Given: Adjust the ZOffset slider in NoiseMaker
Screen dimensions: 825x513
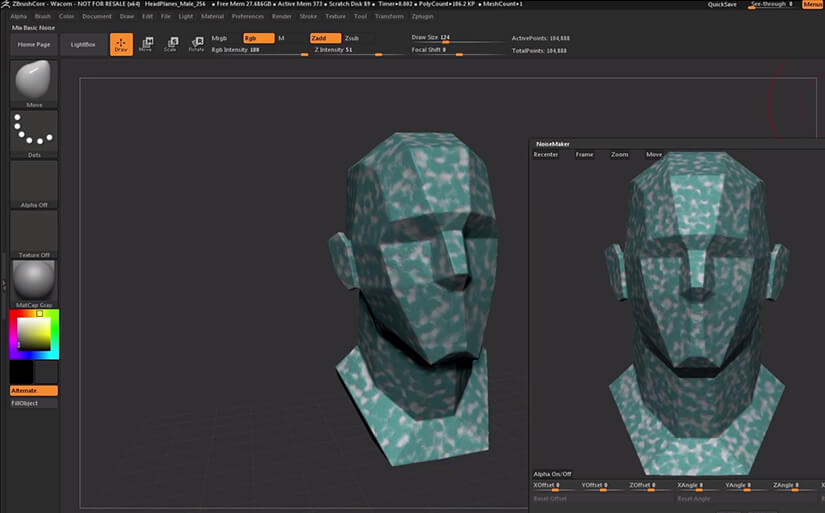Looking at the screenshot, I should point(651,486).
